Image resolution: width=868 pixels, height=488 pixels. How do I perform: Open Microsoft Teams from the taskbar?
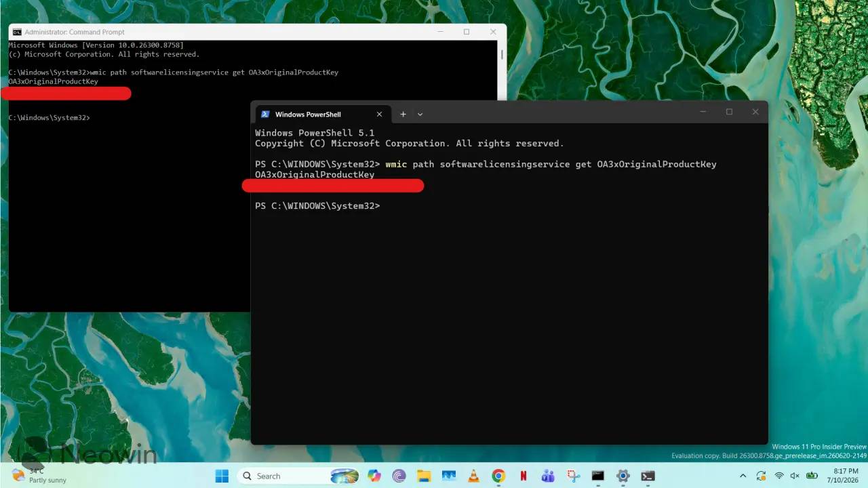(x=548, y=476)
